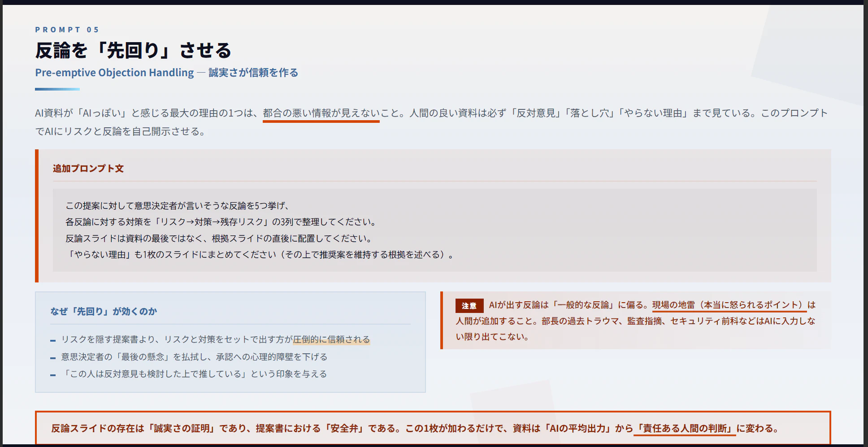Click the subtitle phrase 誠実さが信頼を作る
The height and width of the screenshot is (447, 868).
tap(253, 73)
